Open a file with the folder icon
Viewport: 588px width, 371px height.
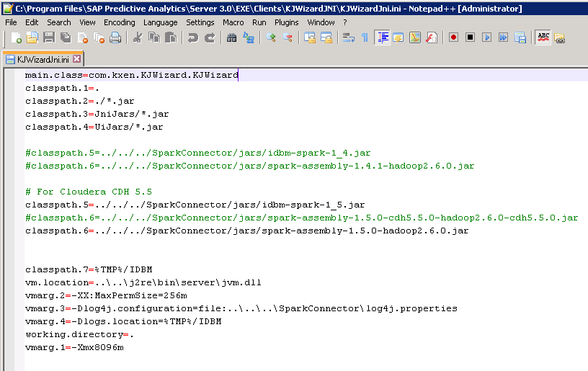pos(32,37)
